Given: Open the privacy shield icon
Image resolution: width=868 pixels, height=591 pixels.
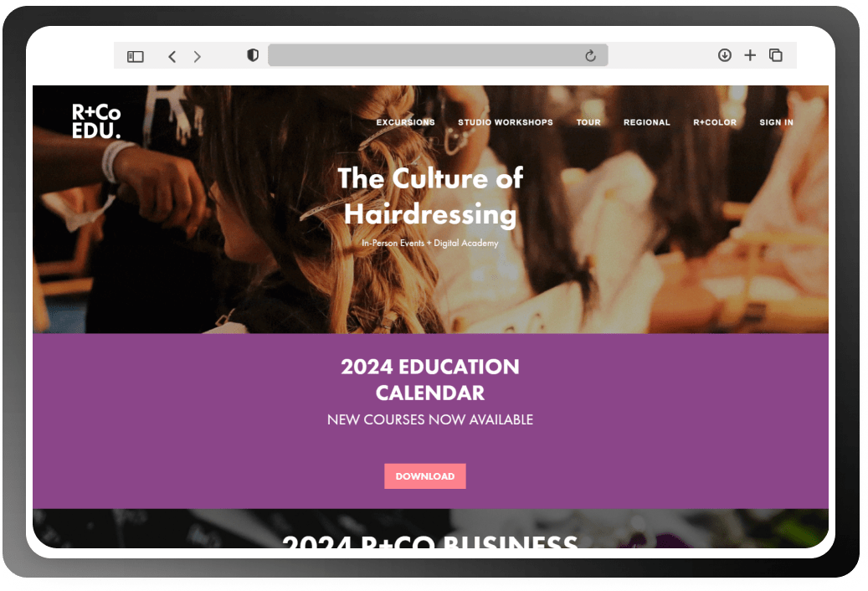Looking at the screenshot, I should click(253, 55).
